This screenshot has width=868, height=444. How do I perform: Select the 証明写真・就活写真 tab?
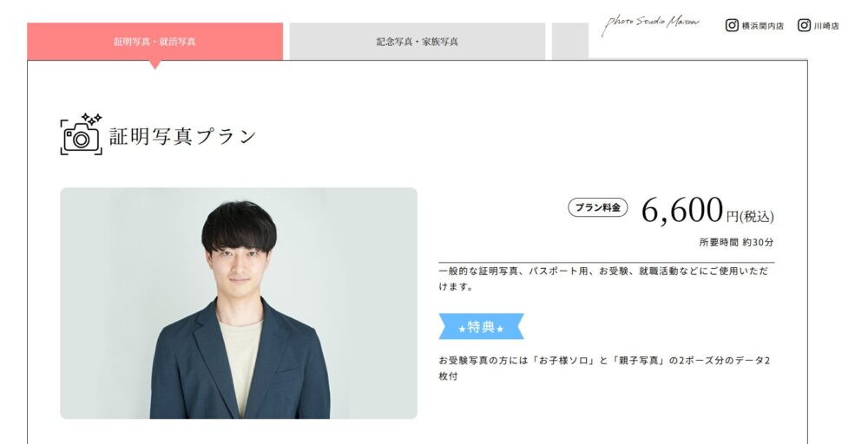point(155,42)
